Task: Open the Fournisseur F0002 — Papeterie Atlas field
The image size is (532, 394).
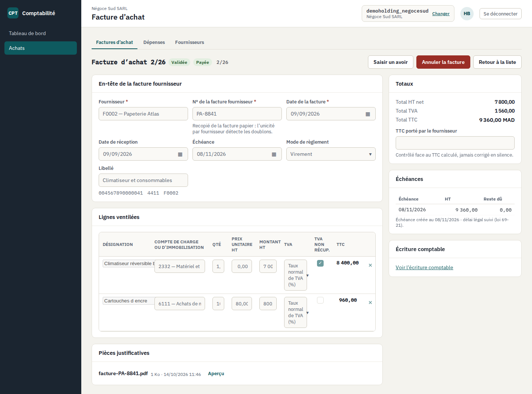Action: click(x=143, y=114)
